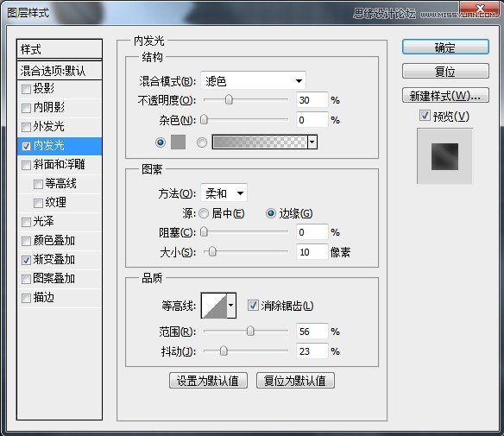Click the 新建样式(W)... button
The width and height of the screenshot is (504, 436).
(445, 95)
